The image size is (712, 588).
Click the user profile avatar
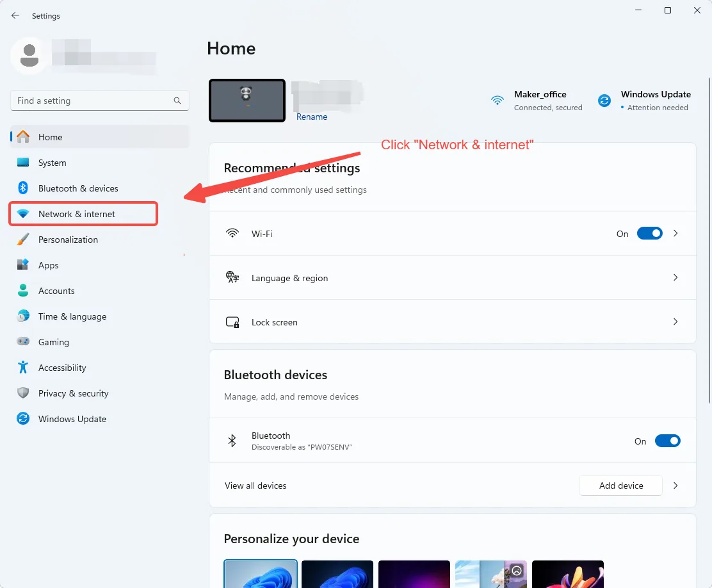(x=29, y=56)
